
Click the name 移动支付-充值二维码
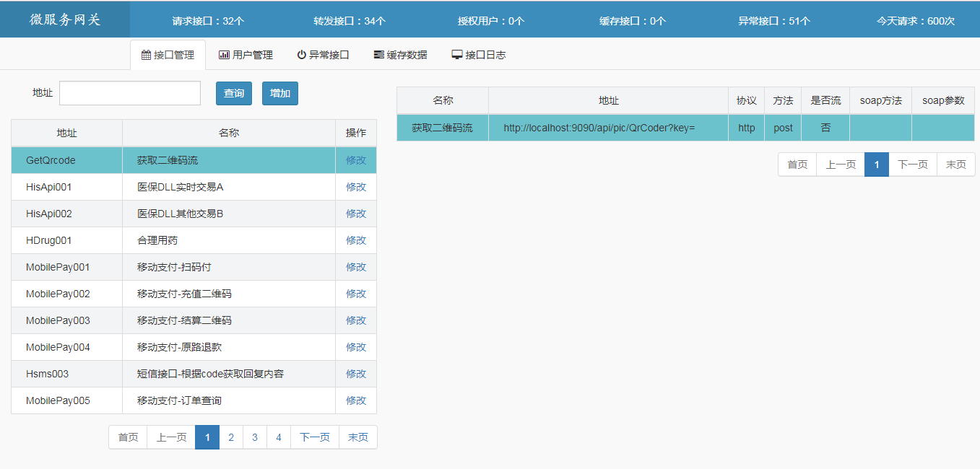pos(184,294)
